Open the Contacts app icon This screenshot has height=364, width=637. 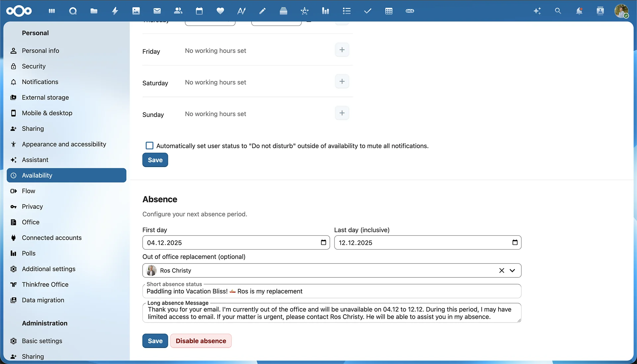pos(178,11)
